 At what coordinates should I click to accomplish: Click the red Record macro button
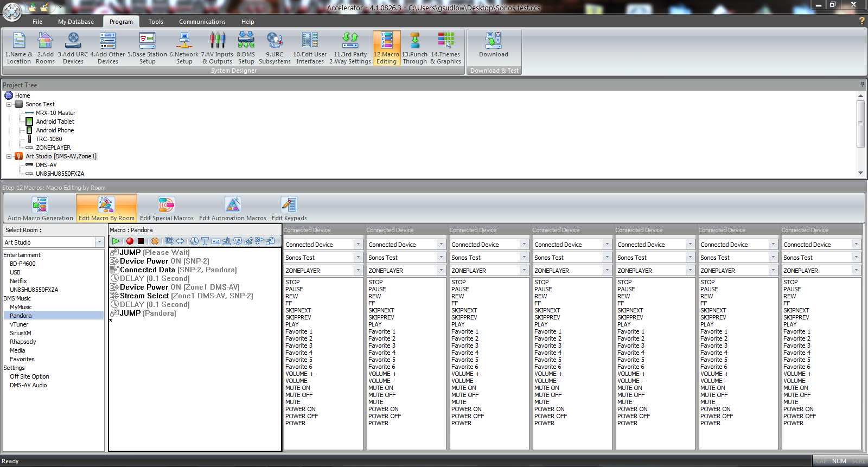[x=130, y=241]
